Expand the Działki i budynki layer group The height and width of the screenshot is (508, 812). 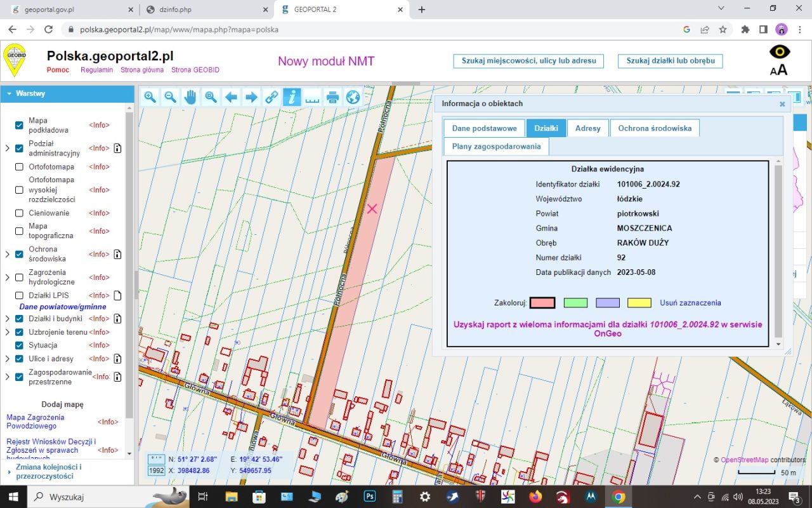point(7,319)
